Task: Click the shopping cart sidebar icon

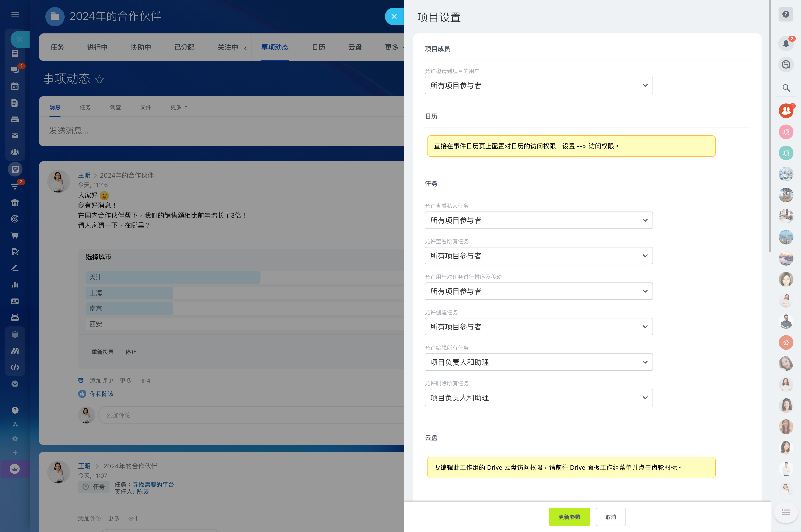Action: click(15, 235)
